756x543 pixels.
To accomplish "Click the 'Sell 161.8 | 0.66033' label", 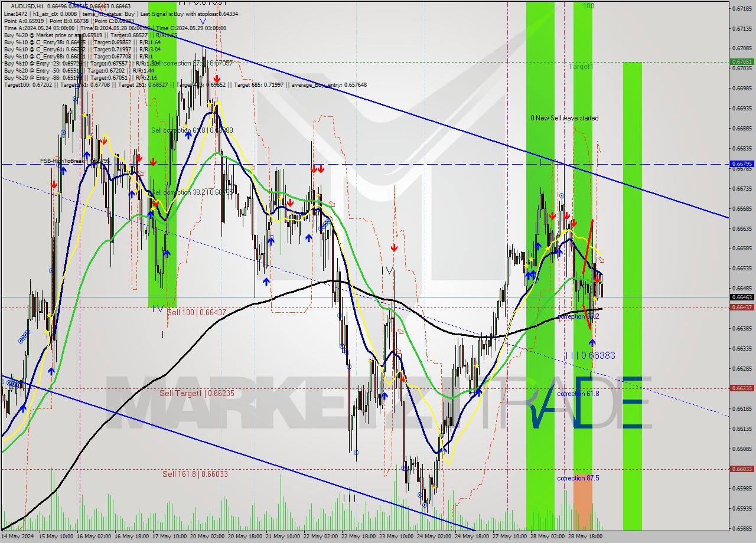I will [195, 474].
